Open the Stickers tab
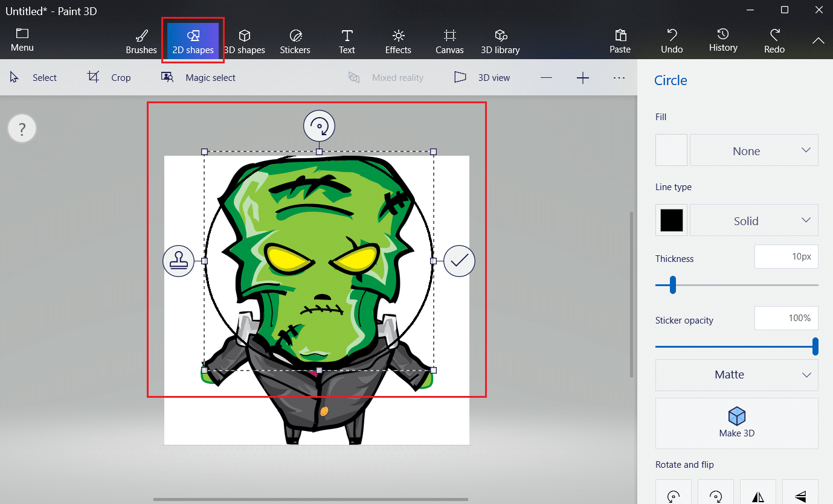This screenshot has height=504, width=833. click(295, 41)
